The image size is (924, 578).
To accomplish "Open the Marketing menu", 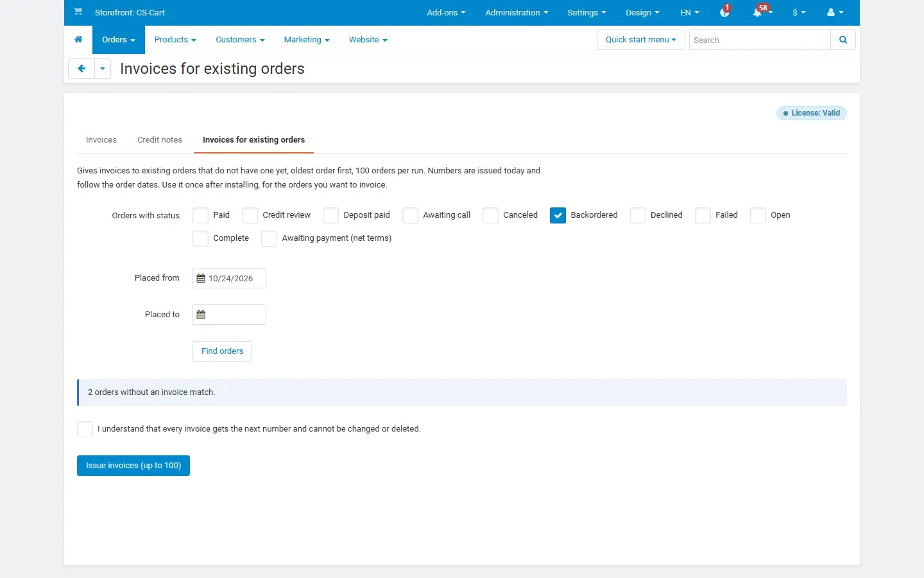I will [307, 40].
